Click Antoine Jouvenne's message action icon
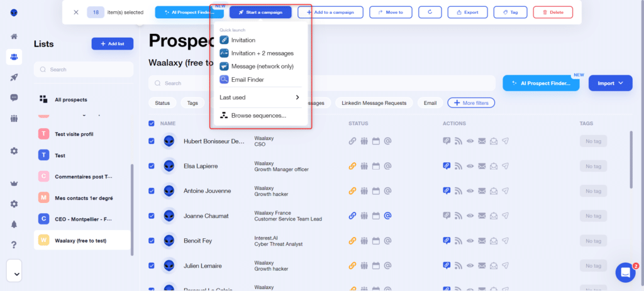 coord(447,191)
